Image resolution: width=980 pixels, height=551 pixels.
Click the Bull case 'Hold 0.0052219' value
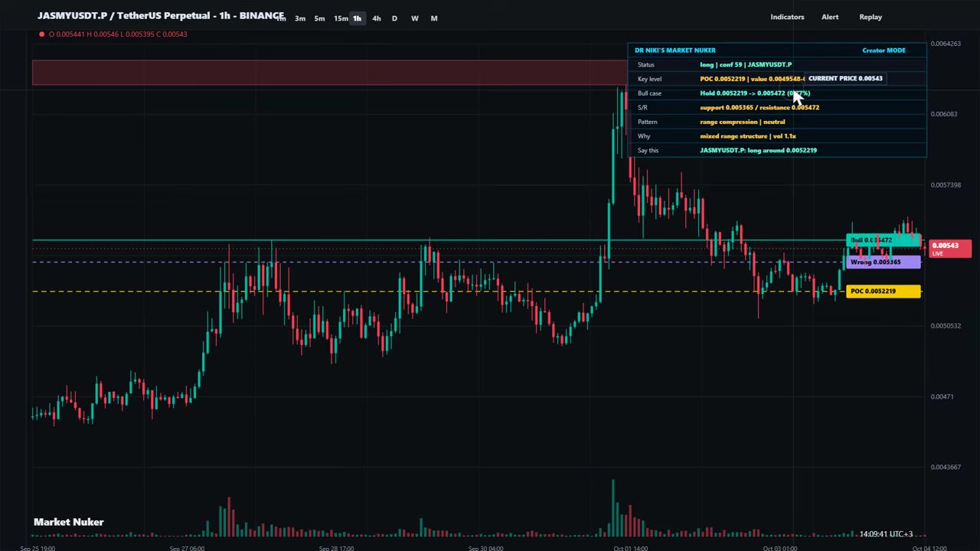[x=754, y=93]
